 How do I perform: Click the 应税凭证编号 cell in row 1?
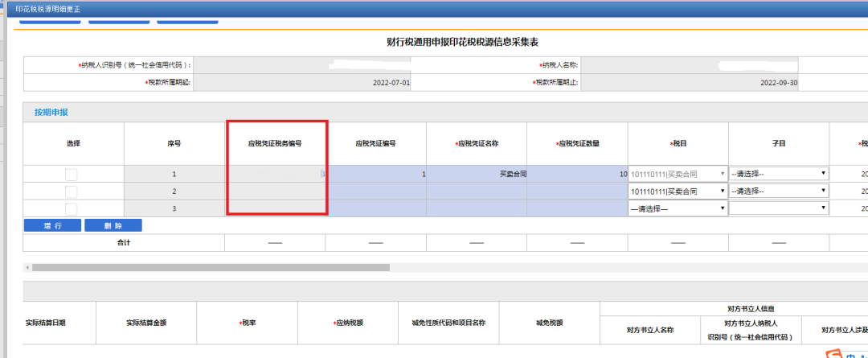tap(376, 174)
